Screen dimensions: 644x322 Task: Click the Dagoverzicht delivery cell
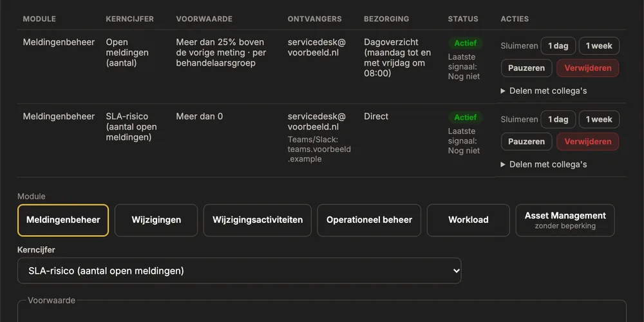[397, 58]
